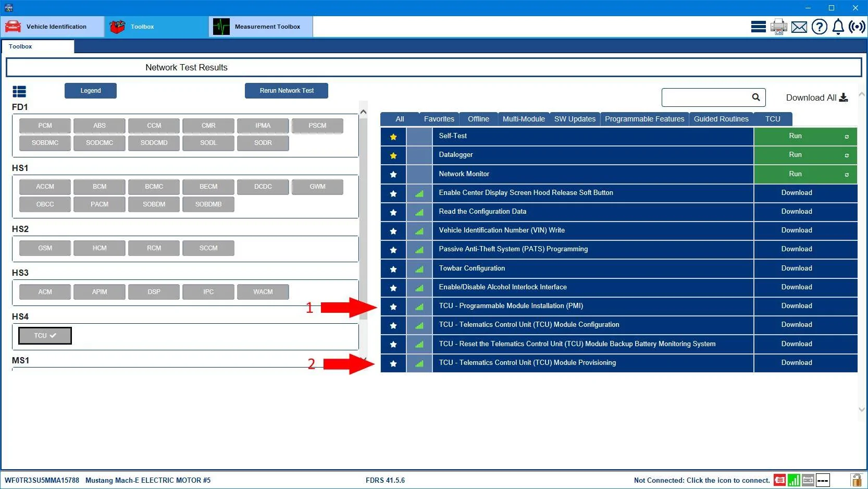Image resolution: width=868 pixels, height=489 pixels.
Task: Click the gray device status icon
Action: click(808, 480)
